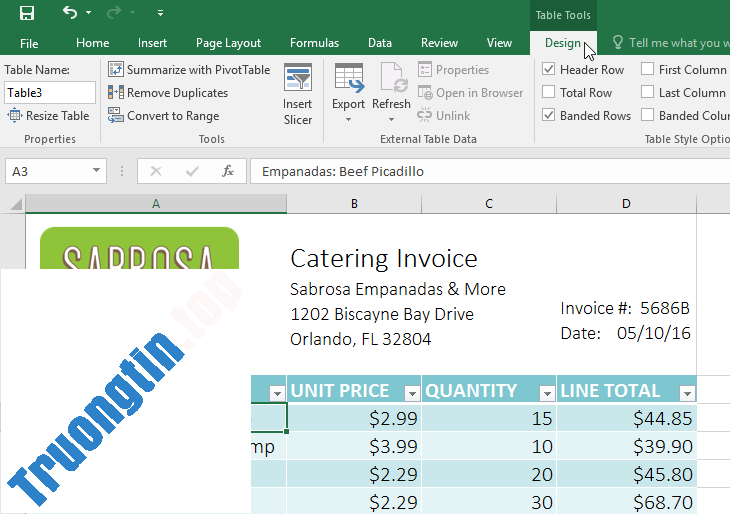Viewport: 730px width, 514px height.
Task: Select the $3.99 unit price cell
Action: [354, 446]
